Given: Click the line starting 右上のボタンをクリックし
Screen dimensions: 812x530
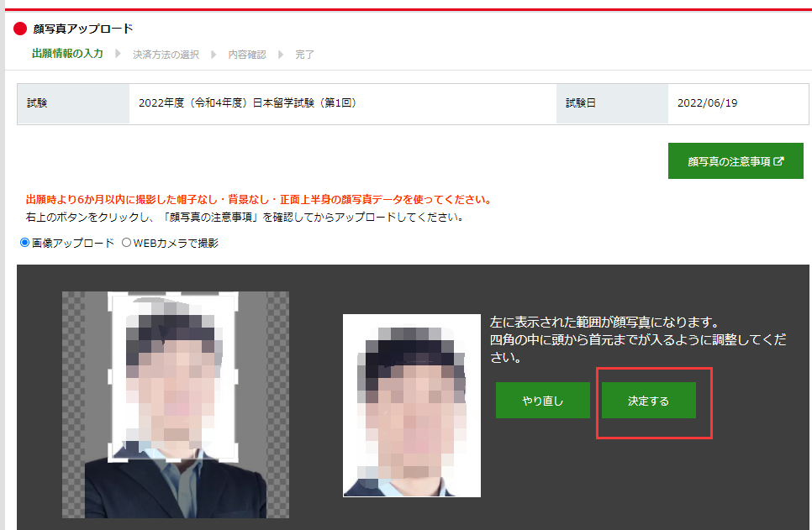Looking at the screenshot, I should tap(245, 218).
